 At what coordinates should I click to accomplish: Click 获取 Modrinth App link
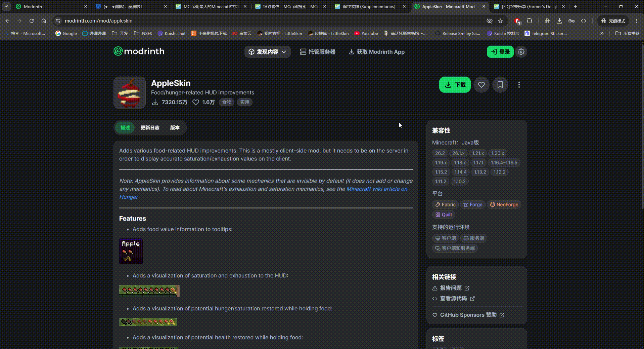point(377,52)
